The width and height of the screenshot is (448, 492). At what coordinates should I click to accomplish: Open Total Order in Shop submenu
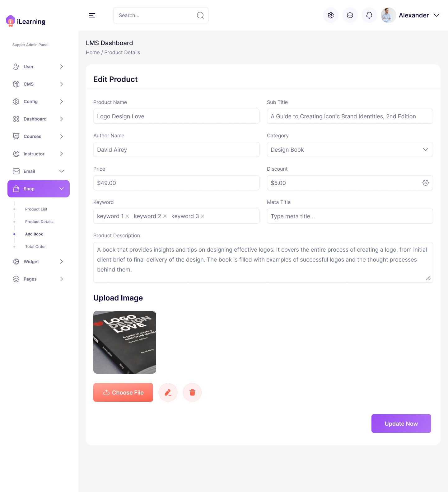(35, 247)
